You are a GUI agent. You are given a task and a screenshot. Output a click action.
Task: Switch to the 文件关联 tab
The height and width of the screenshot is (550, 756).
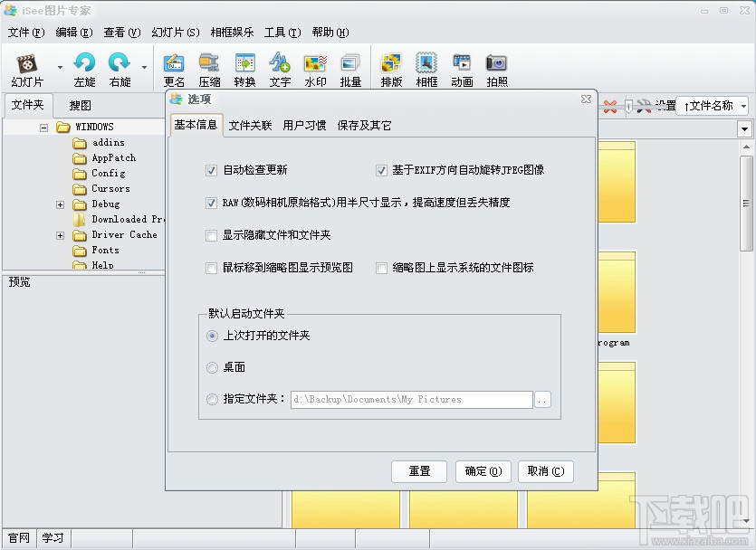[249, 126]
